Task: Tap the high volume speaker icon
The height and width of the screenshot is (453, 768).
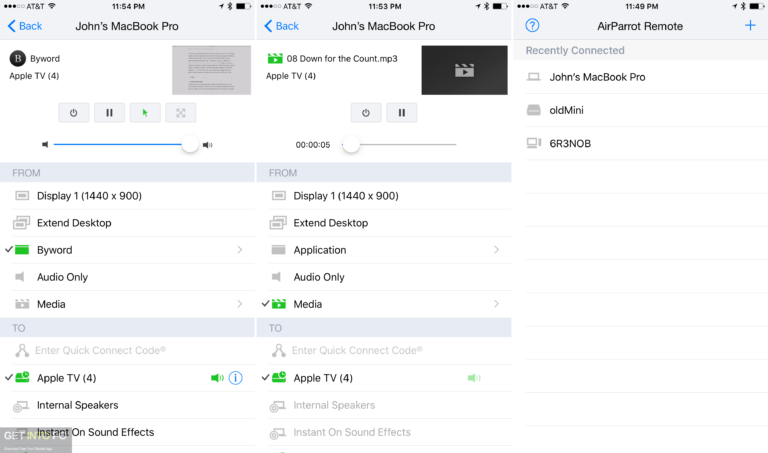Action: pyautogui.click(x=208, y=144)
